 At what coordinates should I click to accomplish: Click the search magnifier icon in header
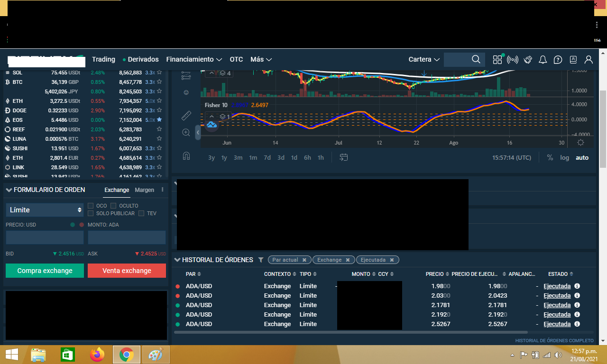[x=476, y=59]
